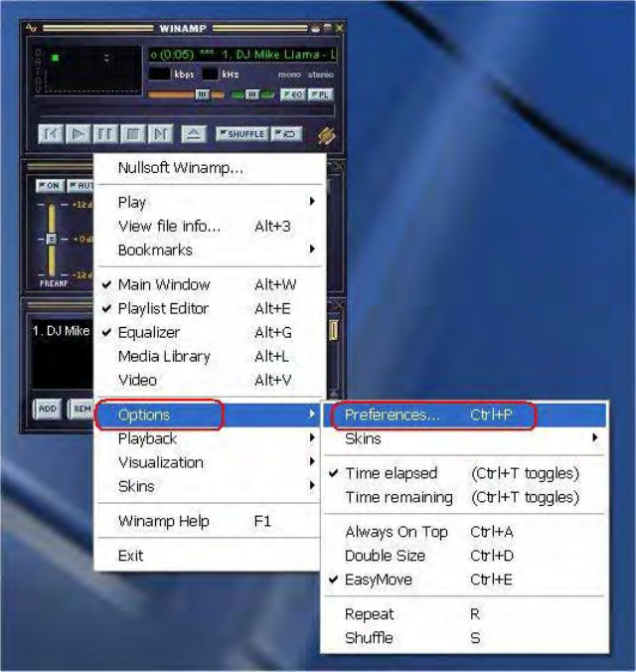Toggle windowshade mode title bar button
The height and width of the screenshot is (672, 636).
[327, 28]
